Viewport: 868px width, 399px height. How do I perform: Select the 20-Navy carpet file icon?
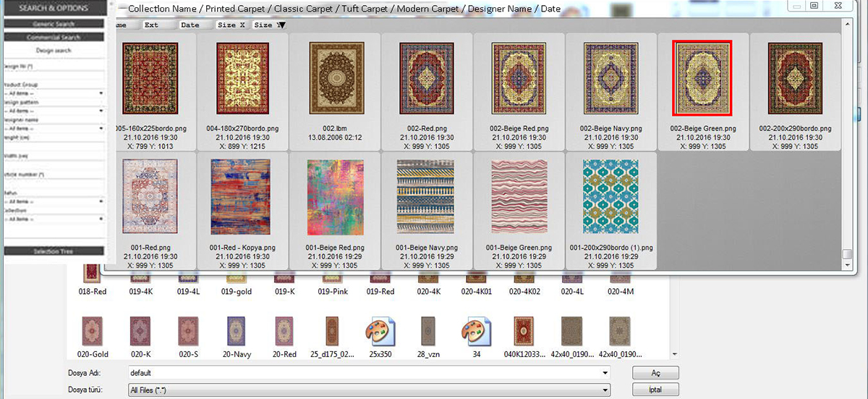(236, 332)
